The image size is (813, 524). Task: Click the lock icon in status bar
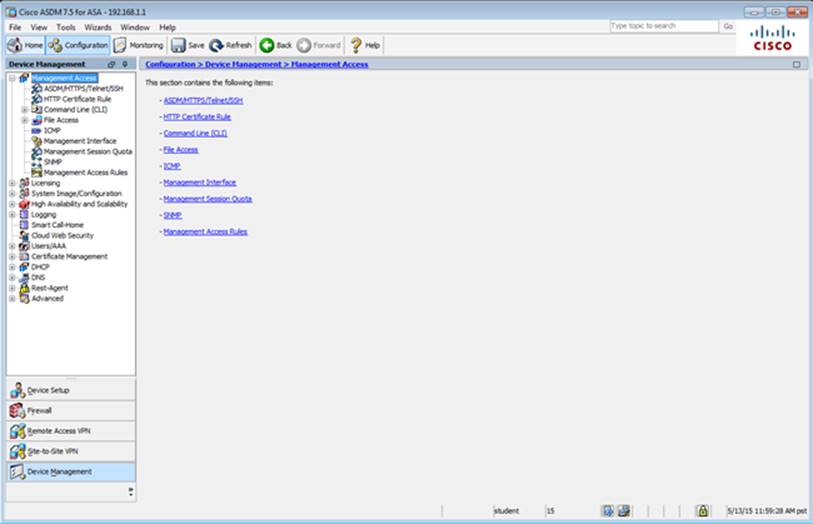click(x=702, y=510)
